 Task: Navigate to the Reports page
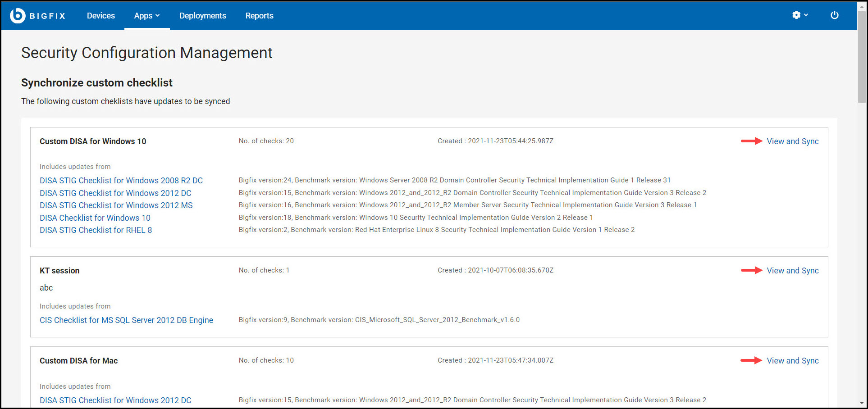pos(259,15)
